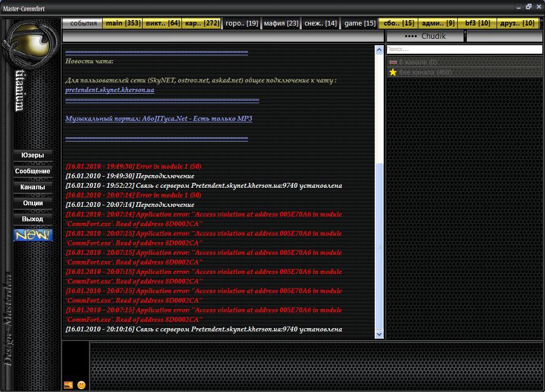
Task: Click the smiley emoticon icon
Action: click(x=81, y=385)
